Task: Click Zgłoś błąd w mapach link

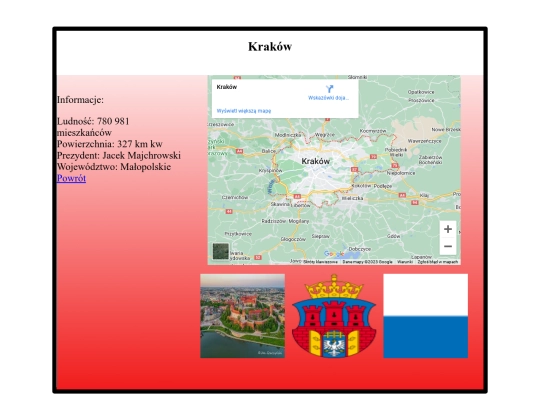Action: [x=438, y=262]
